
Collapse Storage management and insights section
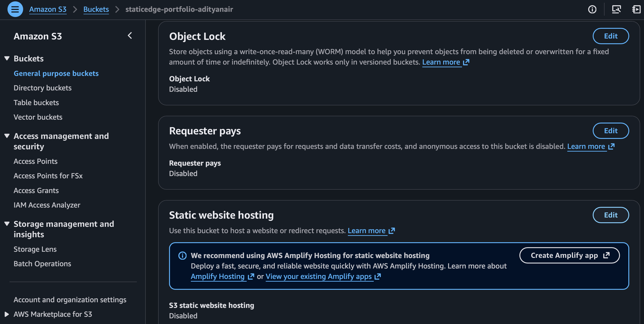coord(7,224)
